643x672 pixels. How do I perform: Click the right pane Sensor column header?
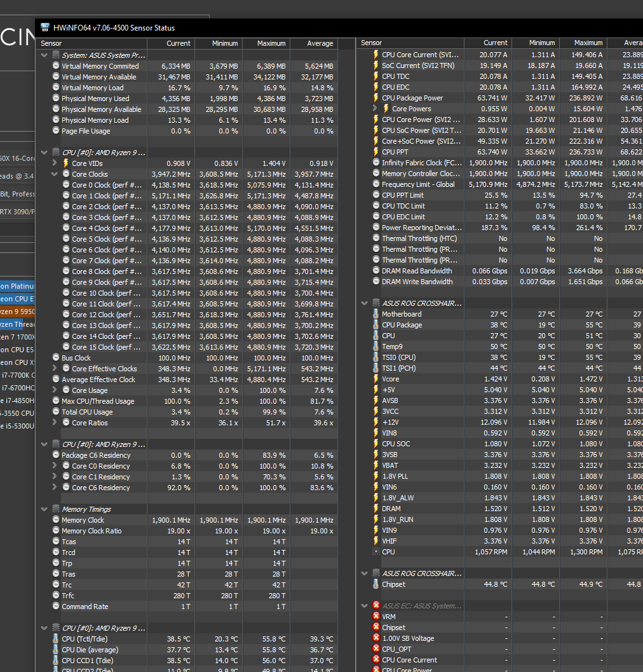[x=410, y=43]
